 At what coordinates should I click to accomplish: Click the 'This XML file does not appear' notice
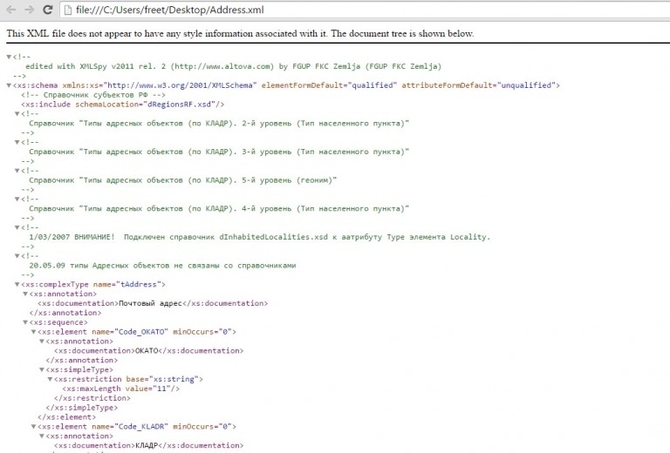[x=240, y=33]
